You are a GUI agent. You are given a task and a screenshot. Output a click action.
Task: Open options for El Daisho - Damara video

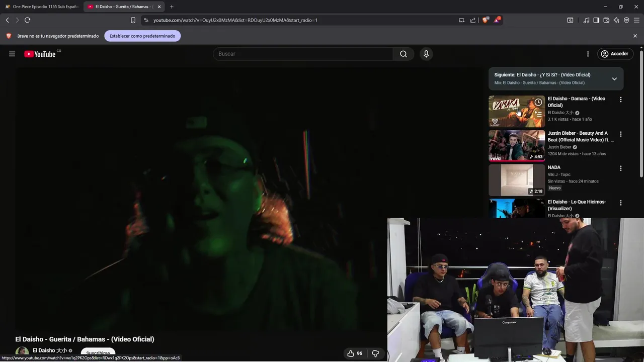click(x=621, y=100)
